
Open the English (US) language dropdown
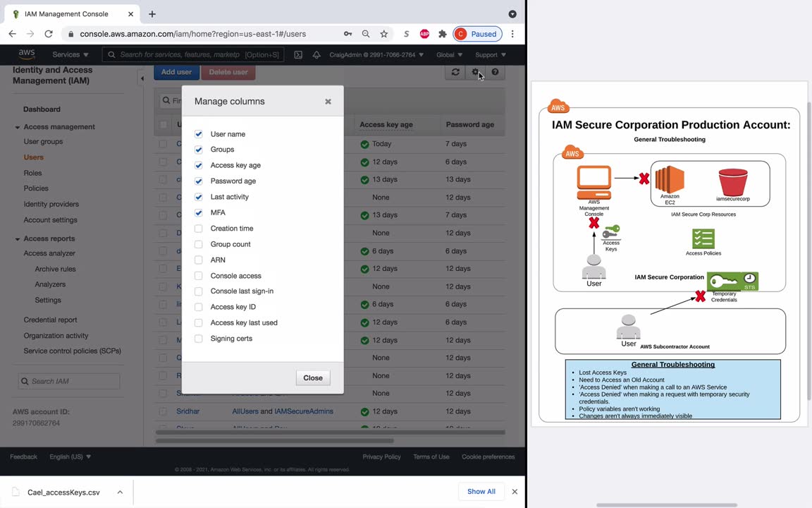pos(70,456)
